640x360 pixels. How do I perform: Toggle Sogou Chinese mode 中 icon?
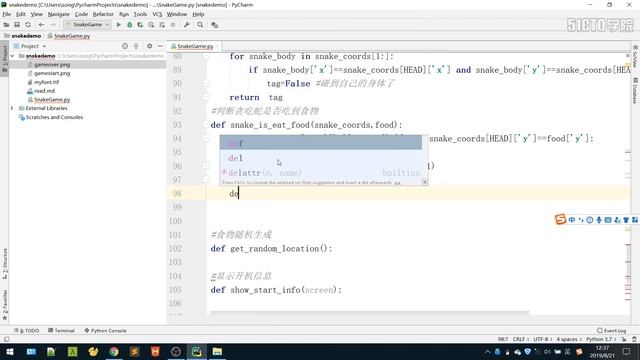(572, 220)
